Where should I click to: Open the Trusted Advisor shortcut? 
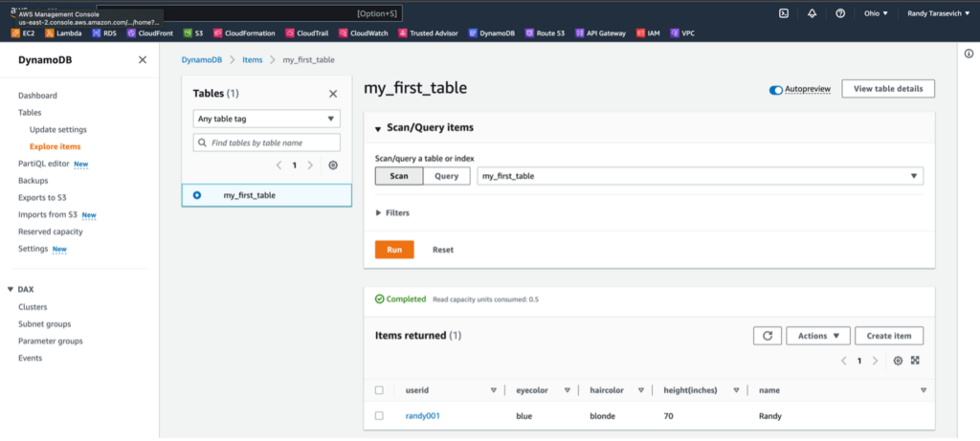click(428, 33)
